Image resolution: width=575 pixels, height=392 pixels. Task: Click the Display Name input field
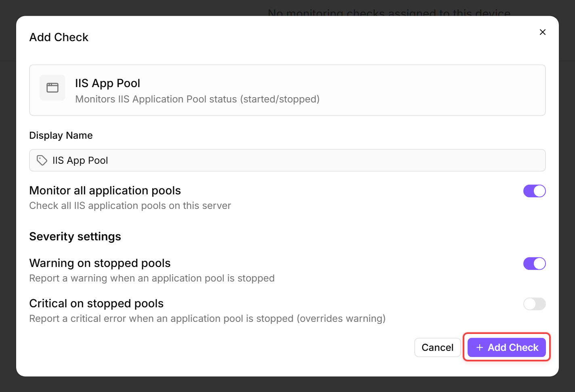(287, 161)
